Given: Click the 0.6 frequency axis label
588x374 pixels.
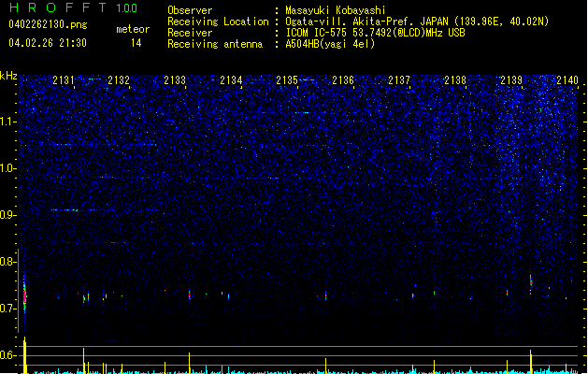Looking at the screenshot, I should coord(8,355).
